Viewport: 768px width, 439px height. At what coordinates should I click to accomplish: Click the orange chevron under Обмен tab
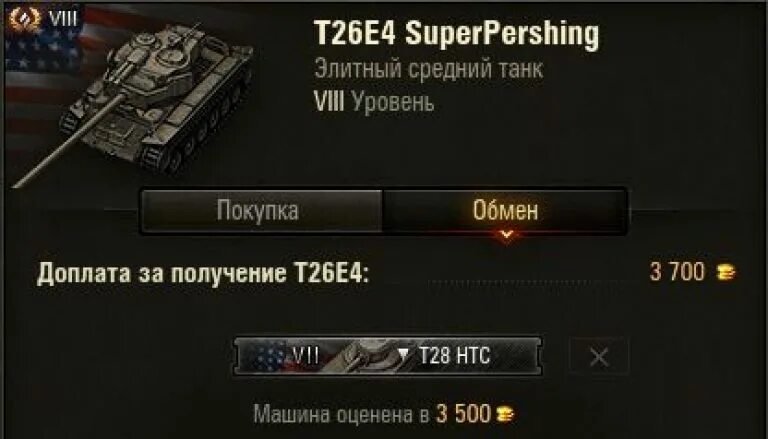pos(506,235)
